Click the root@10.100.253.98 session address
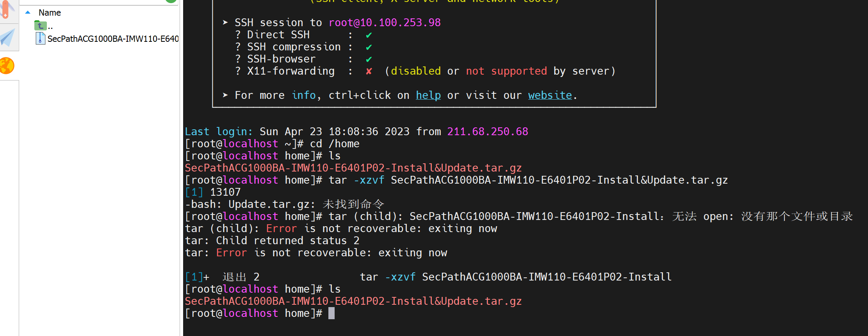This screenshot has width=868, height=336. 384,23
